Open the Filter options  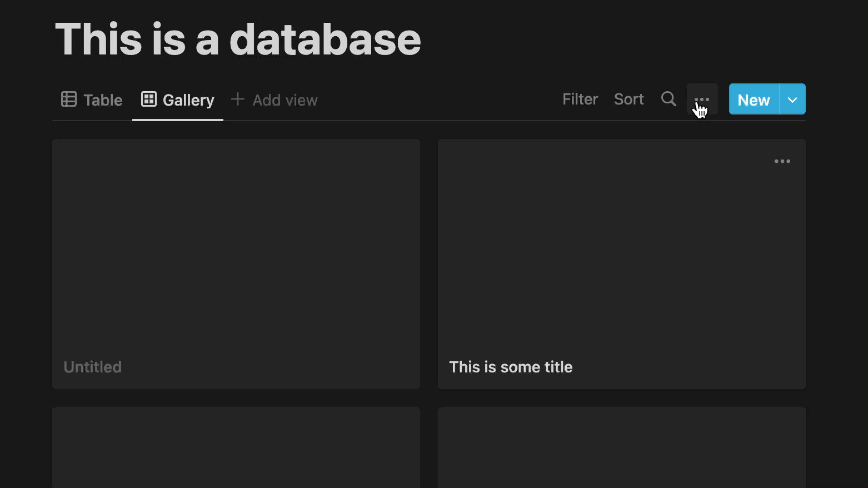click(580, 99)
